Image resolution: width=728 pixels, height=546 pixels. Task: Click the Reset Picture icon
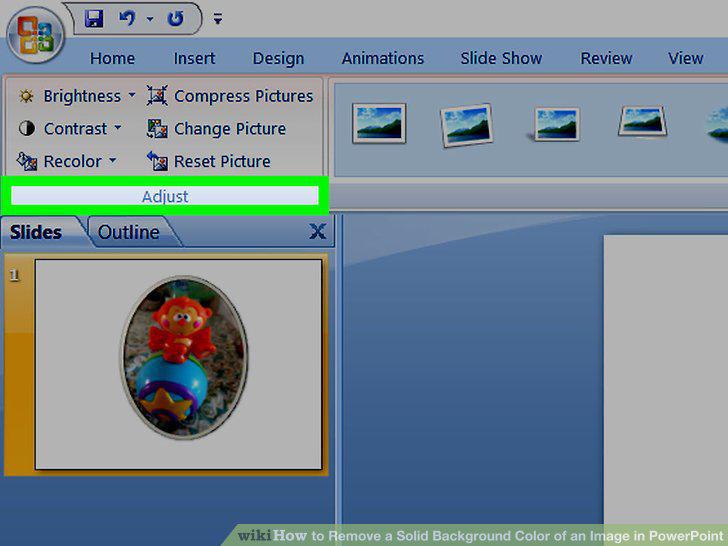coord(157,161)
